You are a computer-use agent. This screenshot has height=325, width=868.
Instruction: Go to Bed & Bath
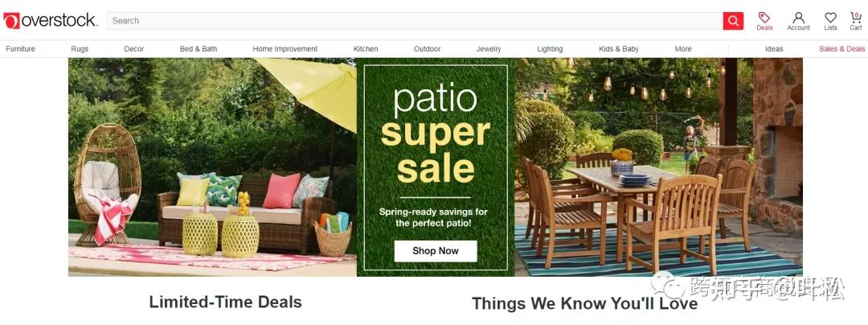tap(199, 49)
